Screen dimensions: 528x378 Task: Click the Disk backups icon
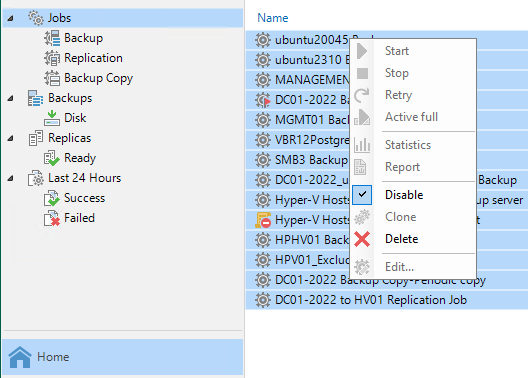click(x=52, y=118)
